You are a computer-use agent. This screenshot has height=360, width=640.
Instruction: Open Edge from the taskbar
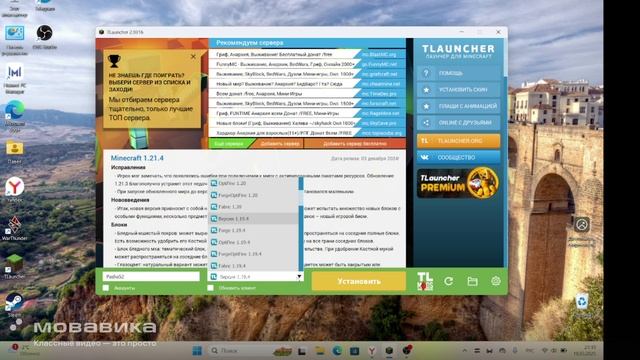(x=337, y=351)
